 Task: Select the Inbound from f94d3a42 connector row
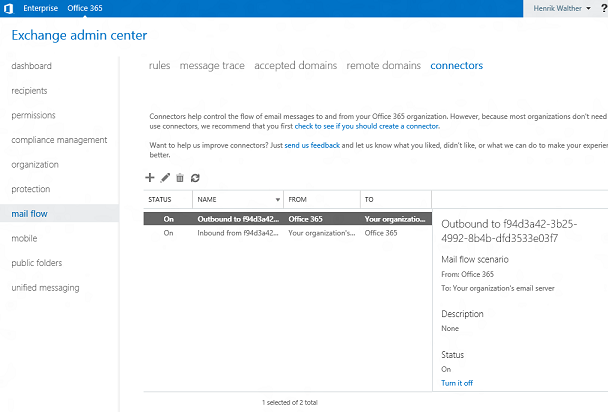287,233
